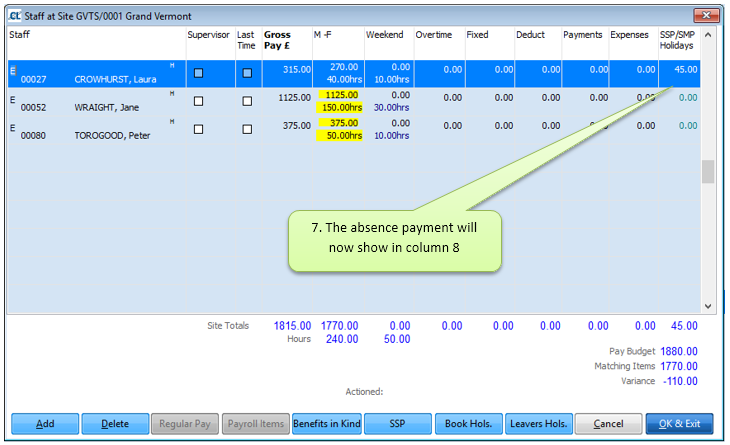Open Benefits in Kind
730x445 pixels.
(x=327, y=424)
